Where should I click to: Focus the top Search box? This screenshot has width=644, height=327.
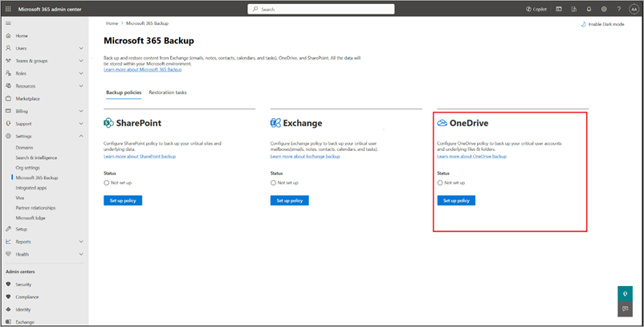320,9
